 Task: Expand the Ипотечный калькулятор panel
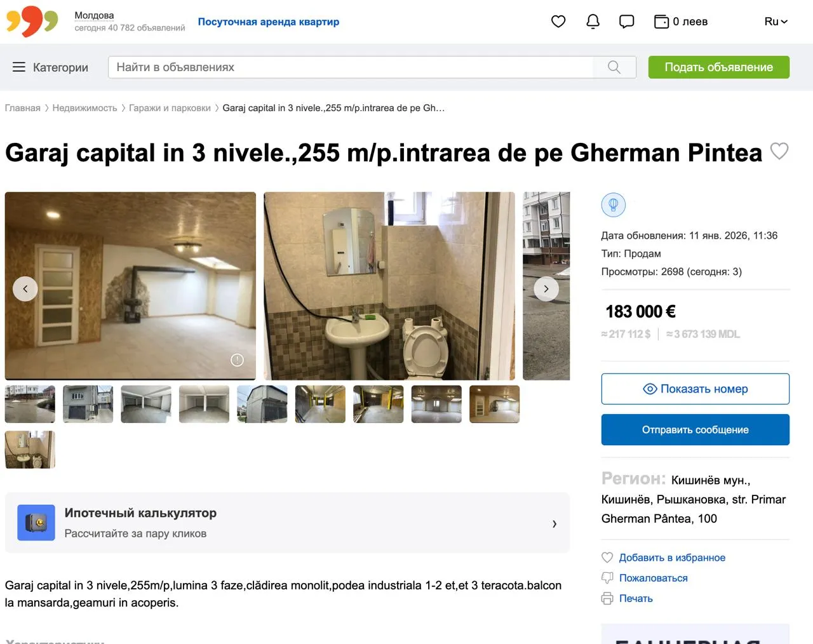[x=287, y=523]
